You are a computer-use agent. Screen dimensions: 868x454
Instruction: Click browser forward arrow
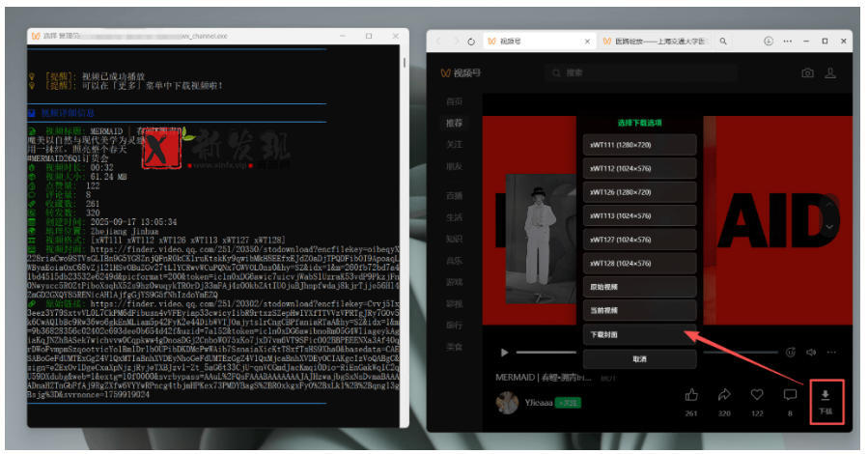point(456,42)
